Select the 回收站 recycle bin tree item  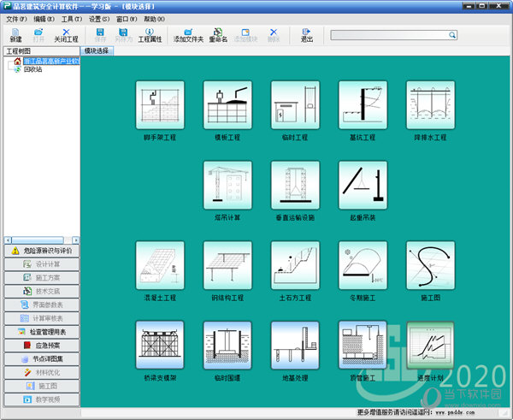tap(32, 69)
